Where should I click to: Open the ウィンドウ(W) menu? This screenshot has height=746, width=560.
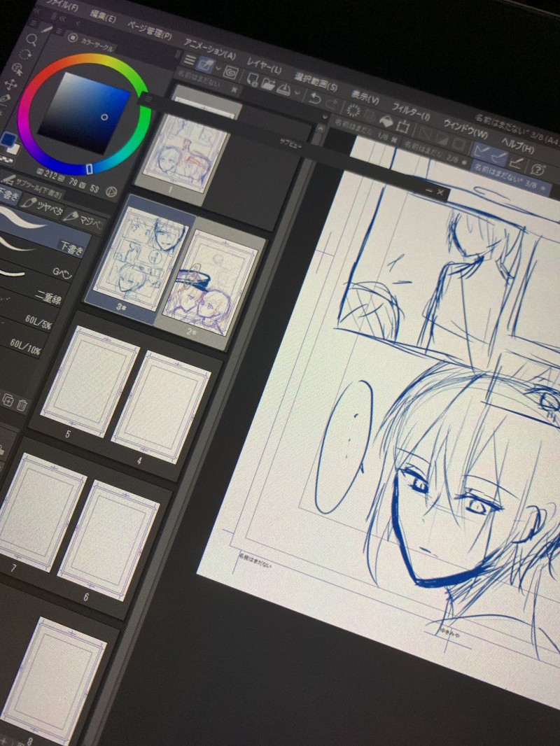[465, 129]
